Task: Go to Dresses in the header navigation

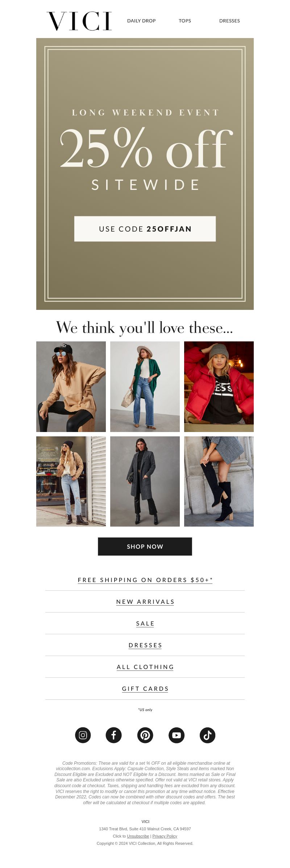Action: tap(229, 21)
